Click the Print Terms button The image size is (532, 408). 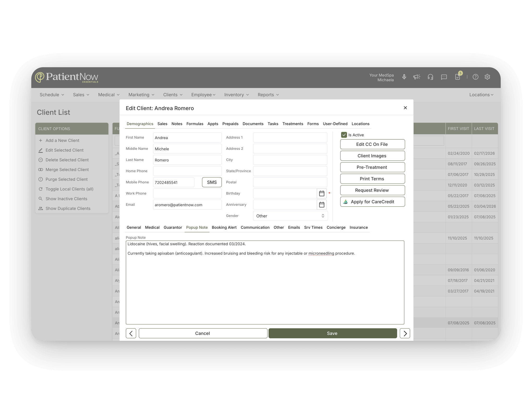point(372,179)
